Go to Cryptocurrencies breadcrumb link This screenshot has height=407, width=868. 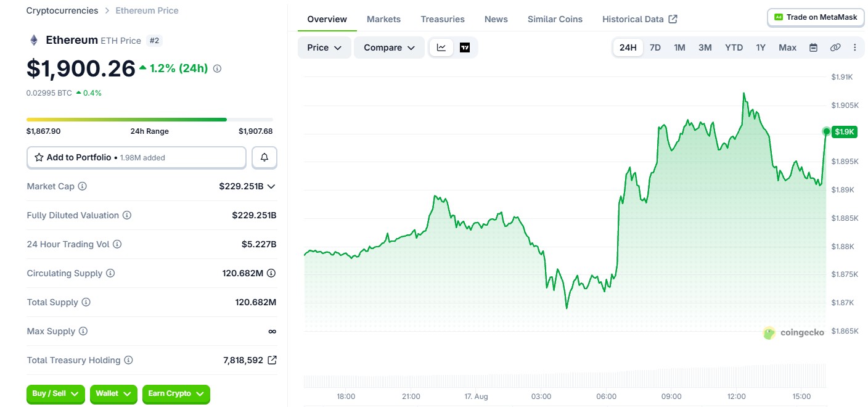[62, 10]
